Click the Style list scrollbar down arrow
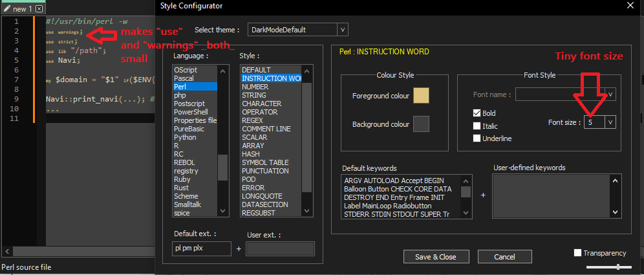The height and width of the screenshot is (275, 644). click(306, 211)
